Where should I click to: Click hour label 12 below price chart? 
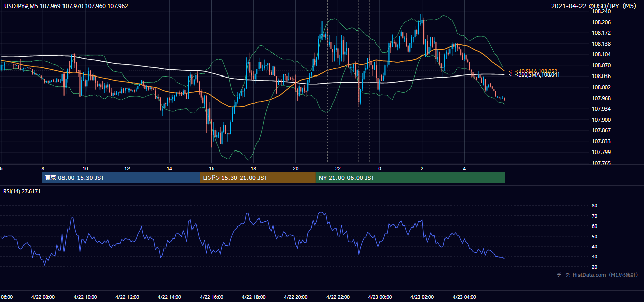(x=127, y=169)
